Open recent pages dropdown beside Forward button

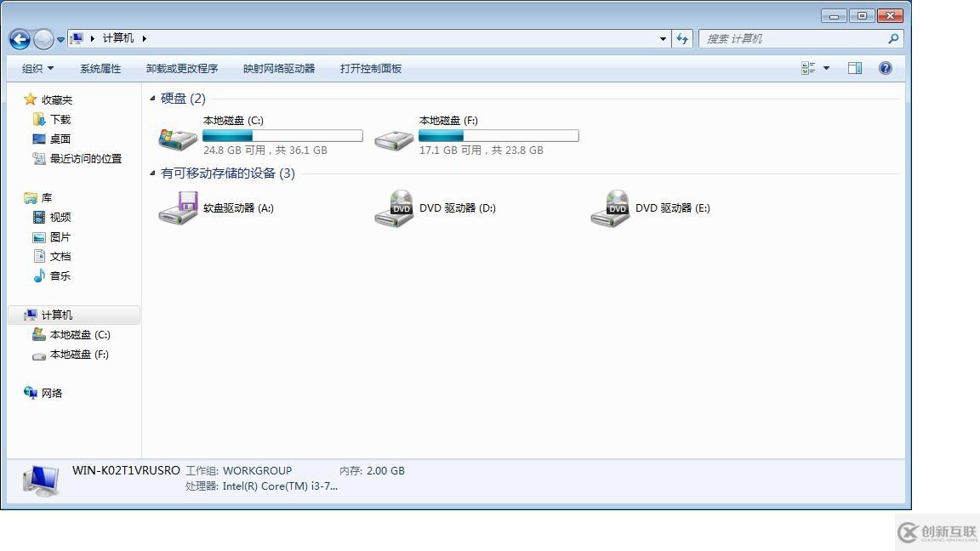(x=60, y=39)
